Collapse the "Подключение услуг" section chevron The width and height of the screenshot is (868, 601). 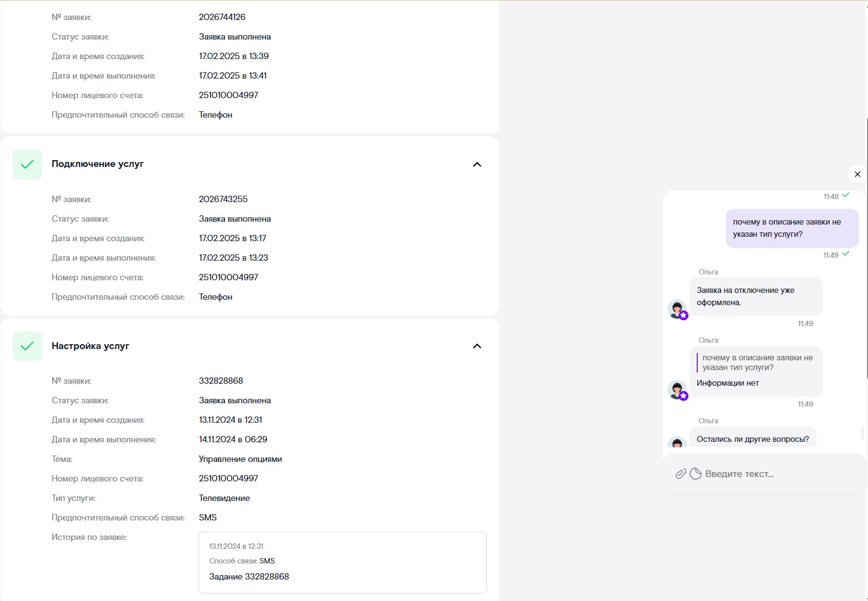[x=477, y=165]
